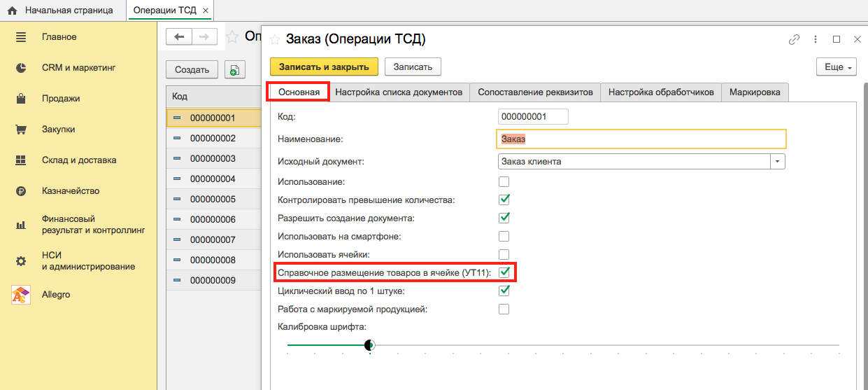Image resolution: width=868 pixels, height=390 pixels.
Task: Open the Казначейство menu label
Action: [x=71, y=191]
